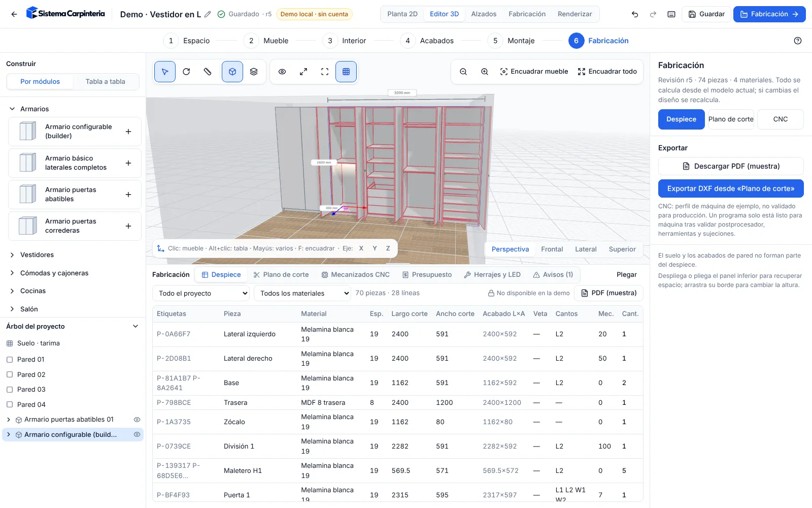Image resolution: width=812 pixels, height=508 pixels.
Task: Add Armario básico laterales completos with plus
Action: pos(128,163)
